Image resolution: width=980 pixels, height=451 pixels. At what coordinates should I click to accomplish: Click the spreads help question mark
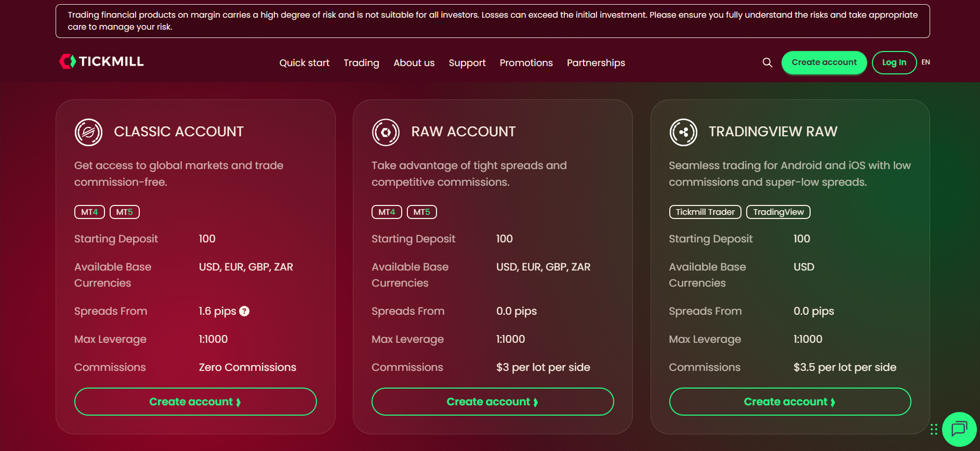(244, 311)
